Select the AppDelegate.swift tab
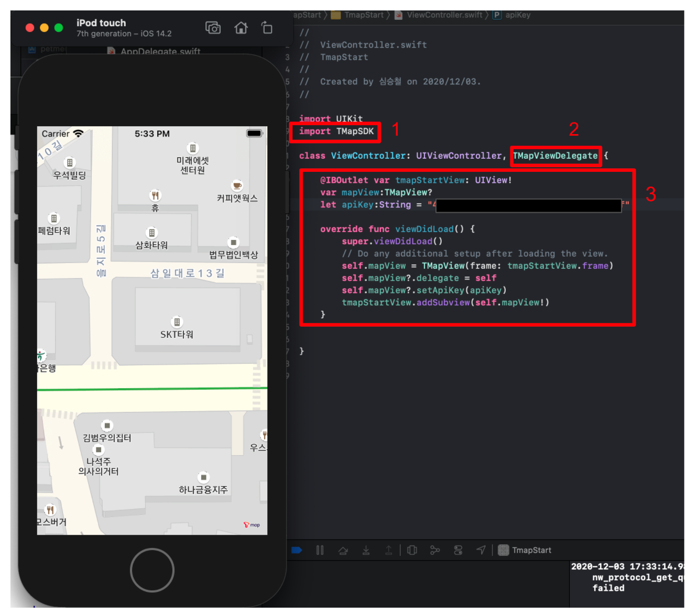The width and height of the screenshot is (698, 616). coord(154,51)
